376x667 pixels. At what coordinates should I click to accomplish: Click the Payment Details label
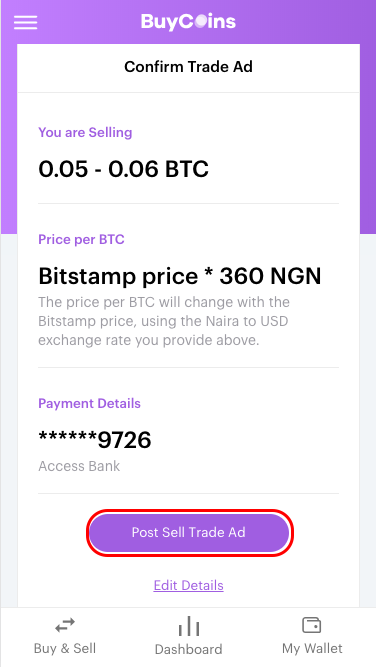[89, 403]
